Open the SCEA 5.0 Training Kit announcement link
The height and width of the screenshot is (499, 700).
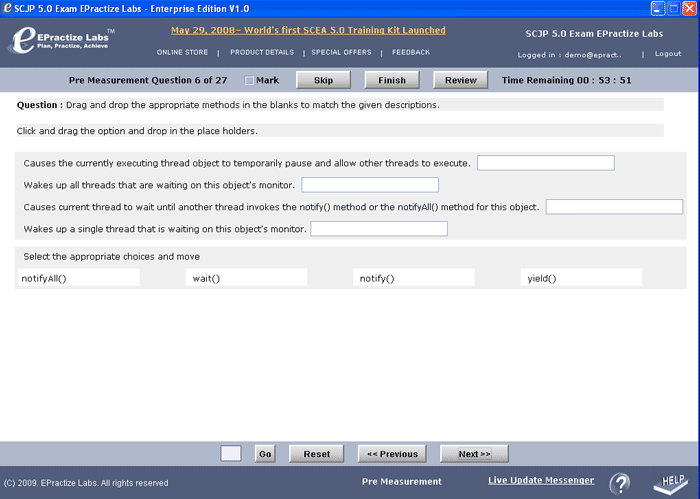point(308,31)
